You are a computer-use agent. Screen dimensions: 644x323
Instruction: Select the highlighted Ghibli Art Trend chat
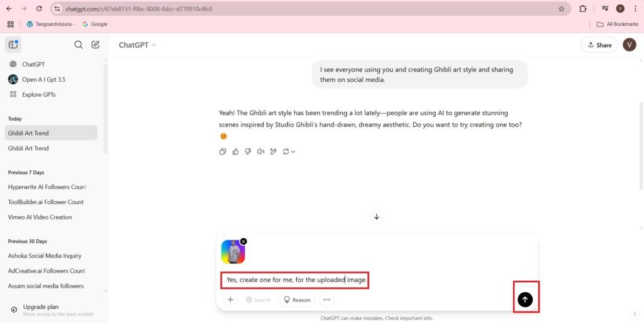(x=52, y=133)
